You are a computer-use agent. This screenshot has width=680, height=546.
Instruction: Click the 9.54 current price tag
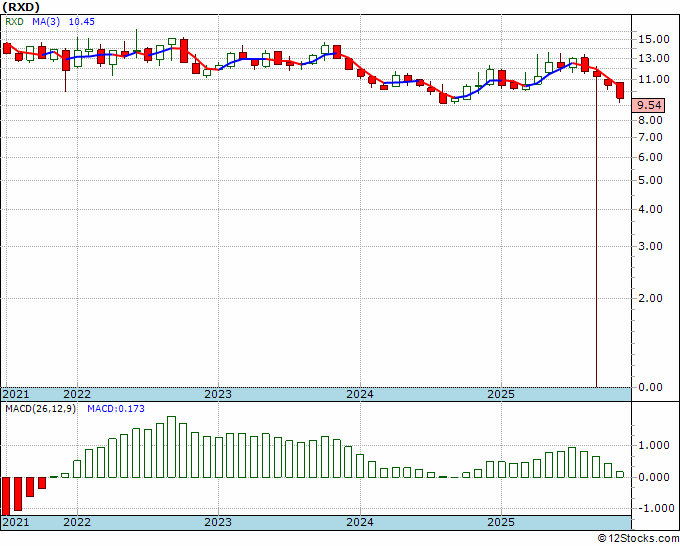(649, 105)
